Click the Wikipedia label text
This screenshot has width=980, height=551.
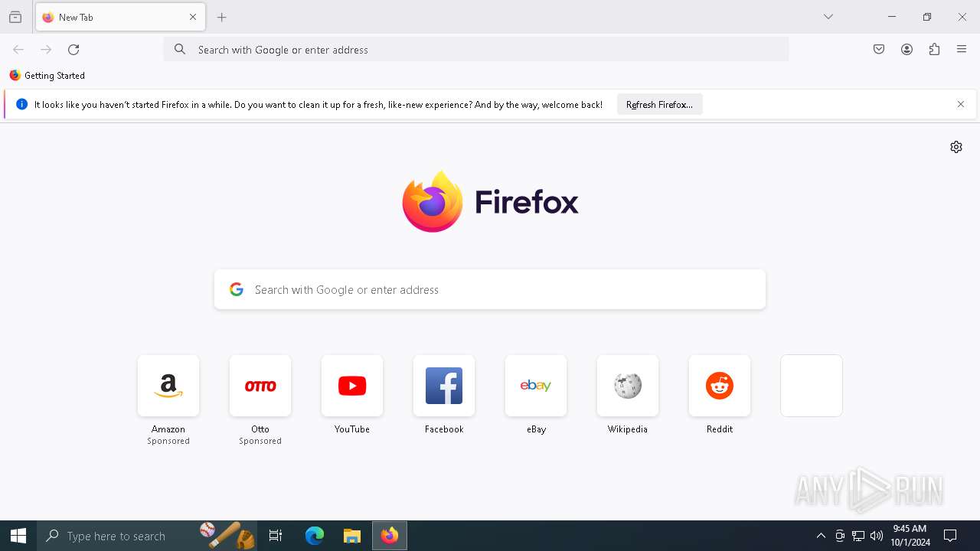[628, 429]
